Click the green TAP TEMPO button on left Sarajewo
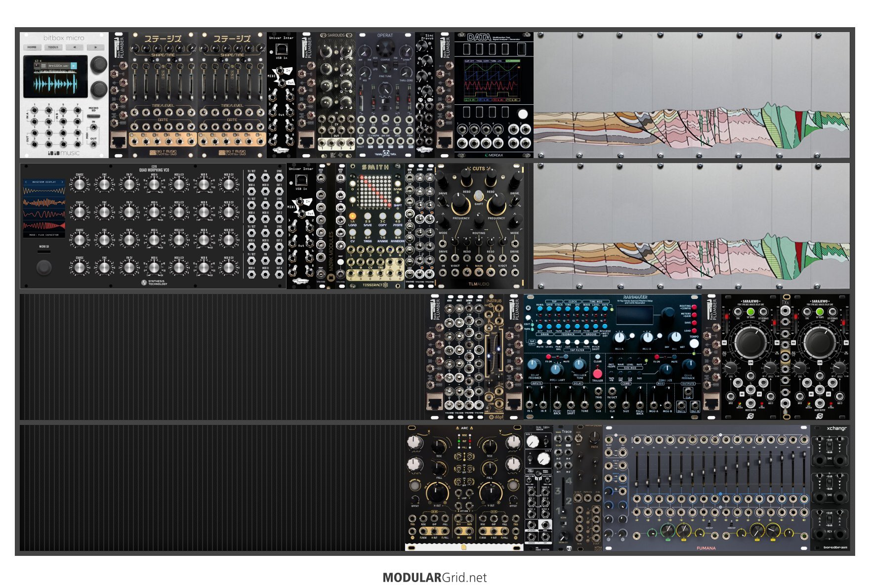 coord(750,312)
